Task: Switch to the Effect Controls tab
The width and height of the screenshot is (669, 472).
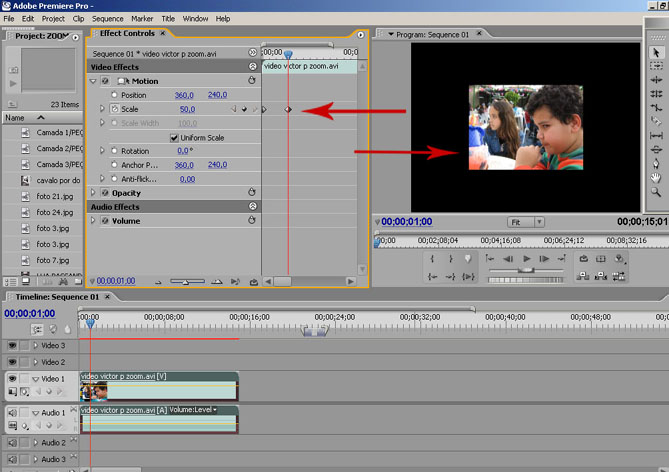Action: click(x=125, y=33)
